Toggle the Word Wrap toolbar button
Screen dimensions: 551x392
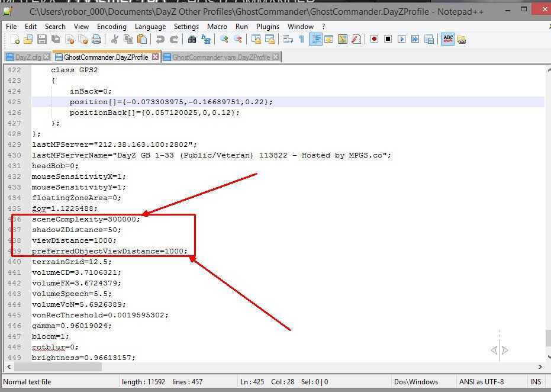[288, 40]
